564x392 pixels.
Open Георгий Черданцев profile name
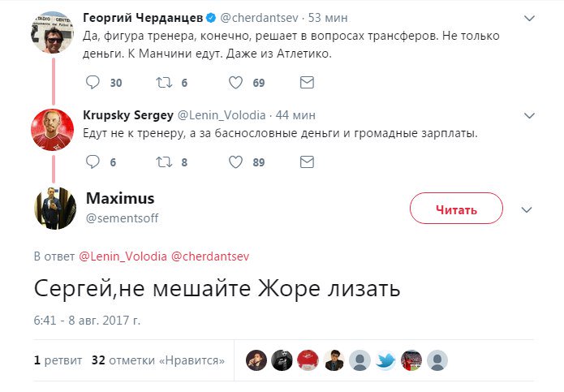coord(143,18)
